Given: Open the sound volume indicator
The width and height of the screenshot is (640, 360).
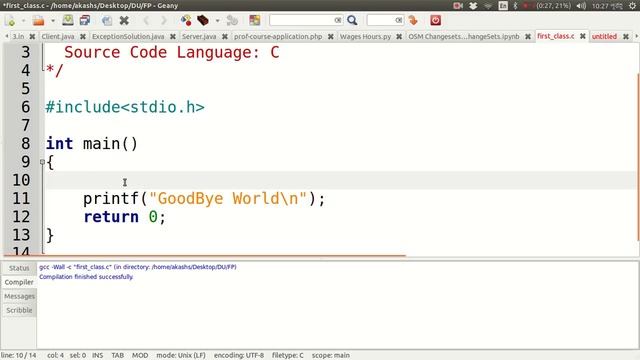Looking at the screenshot, I should pos(581,6).
